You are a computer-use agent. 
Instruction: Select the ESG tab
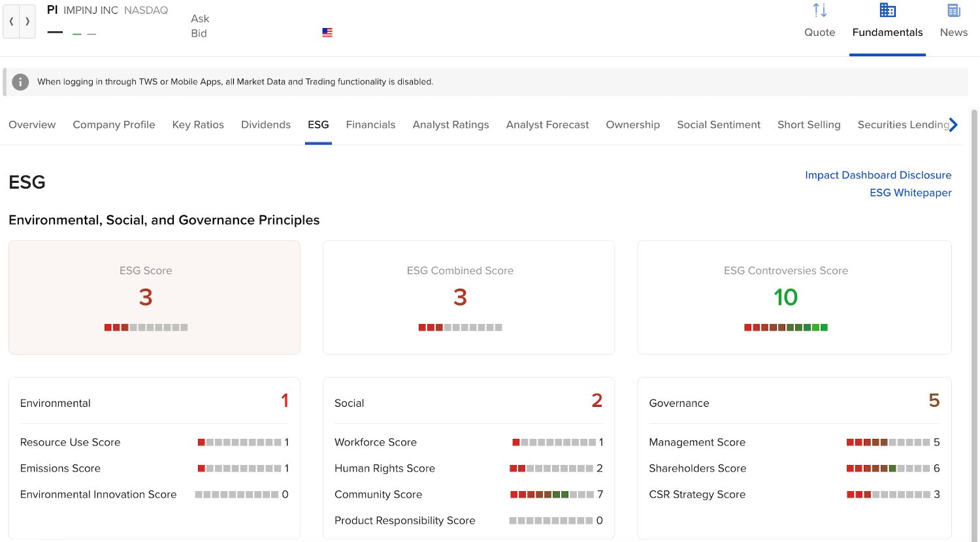tap(318, 125)
